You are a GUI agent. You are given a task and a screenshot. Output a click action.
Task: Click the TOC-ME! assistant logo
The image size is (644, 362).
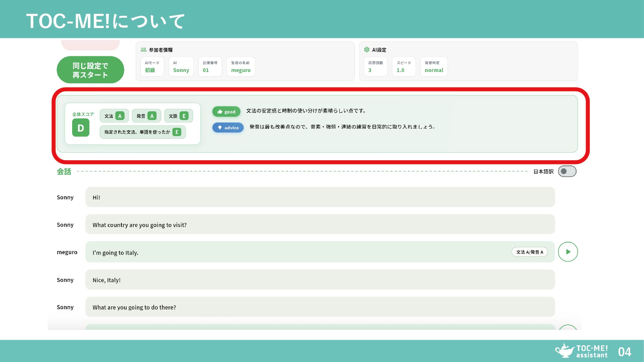tap(581, 351)
